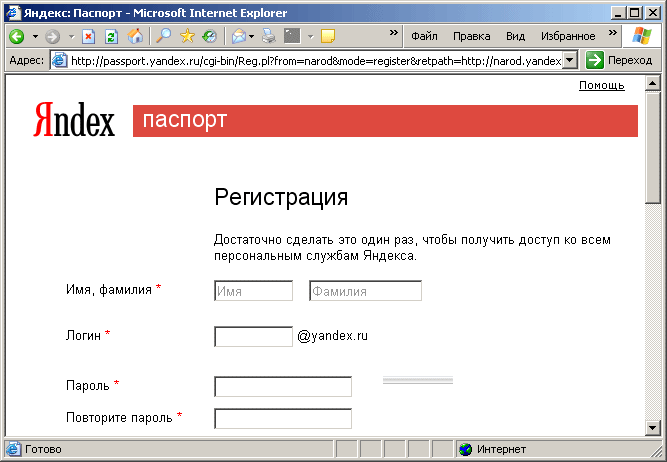Click the @yandex.ru text
This screenshot has height=462, width=667.
point(332,336)
